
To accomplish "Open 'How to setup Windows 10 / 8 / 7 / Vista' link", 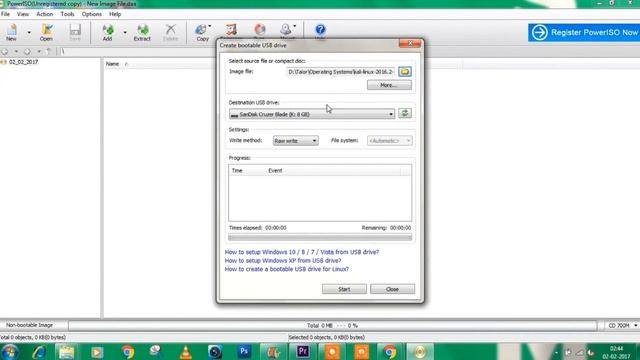I will [x=302, y=252].
